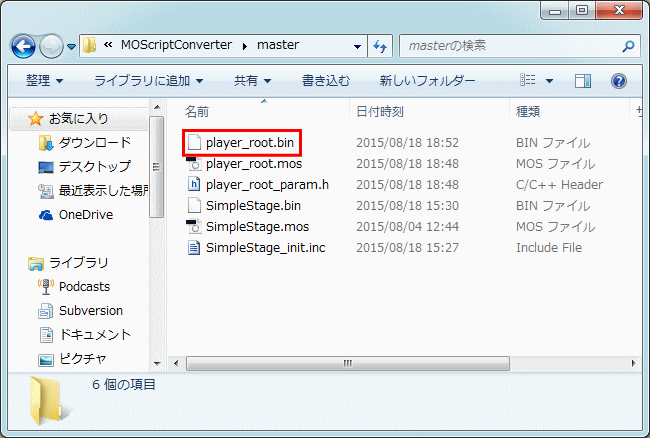Click the navigation pane scroll-up arrow
The image size is (650, 438).
[x=157, y=107]
